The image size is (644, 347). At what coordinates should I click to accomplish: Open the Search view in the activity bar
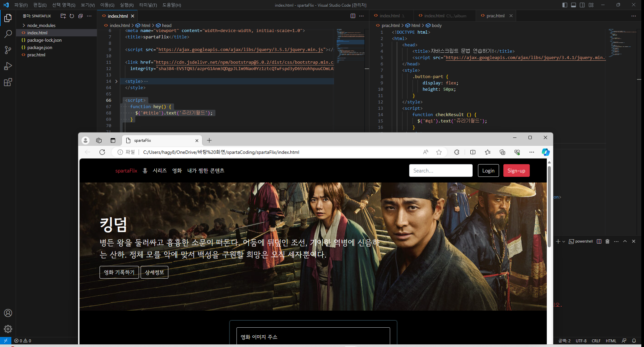click(8, 34)
